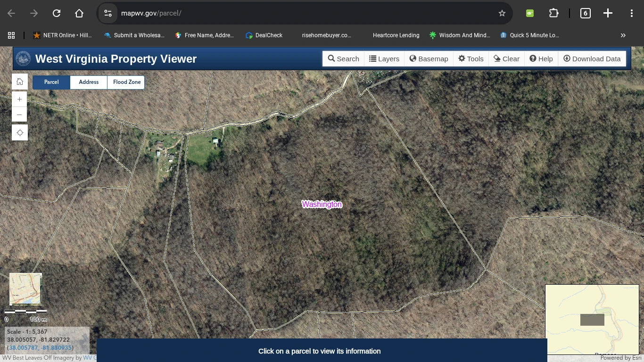
Task: Open the Help panel
Action: coord(541,58)
